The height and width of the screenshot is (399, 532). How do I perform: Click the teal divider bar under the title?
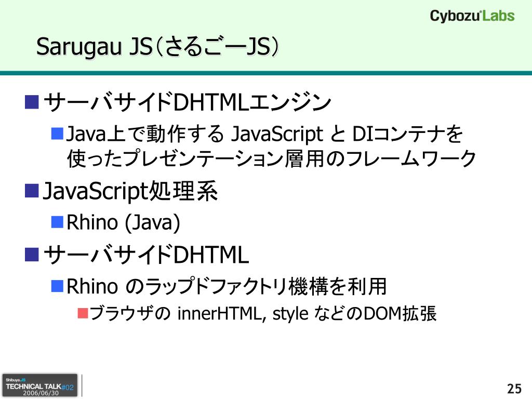point(266,73)
